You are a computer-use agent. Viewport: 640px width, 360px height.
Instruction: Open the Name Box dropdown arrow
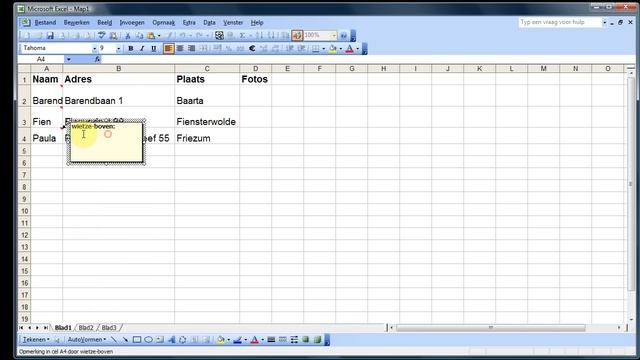coord(68,60)
